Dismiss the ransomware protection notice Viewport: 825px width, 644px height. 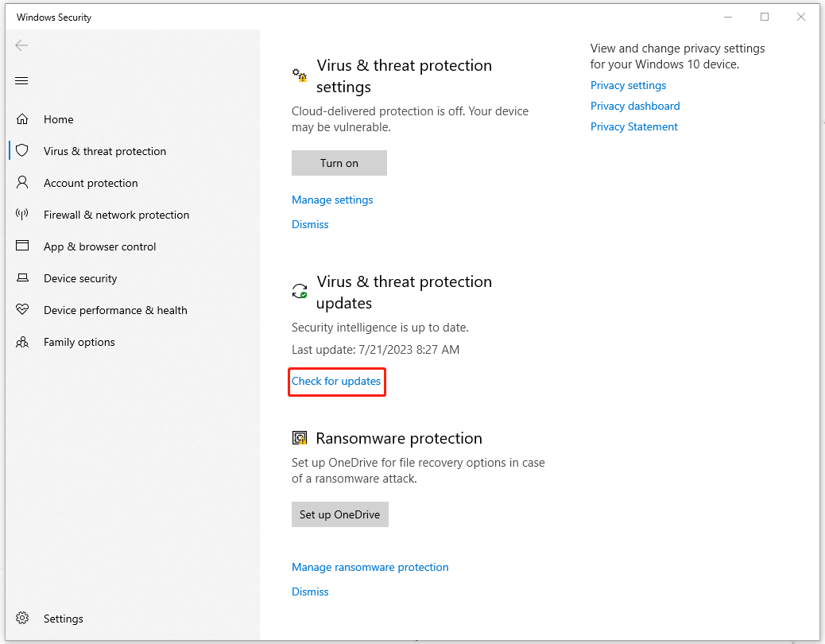[310, 592]
